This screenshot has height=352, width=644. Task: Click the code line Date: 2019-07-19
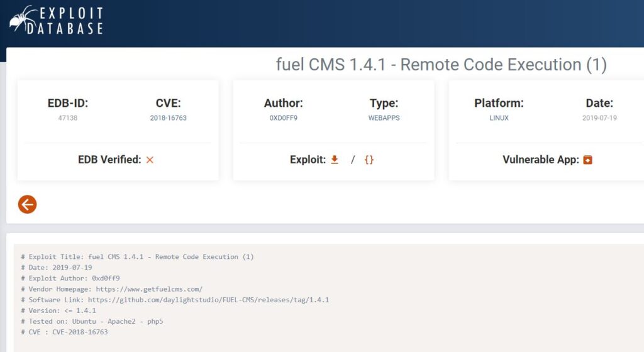(x=57, y=268)
